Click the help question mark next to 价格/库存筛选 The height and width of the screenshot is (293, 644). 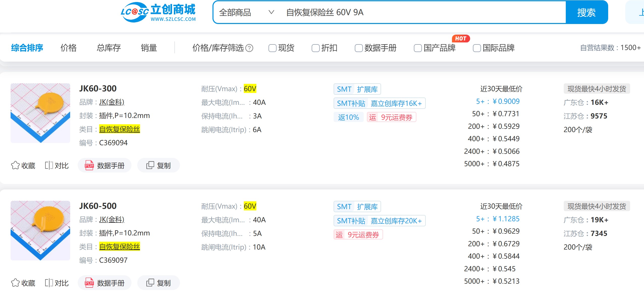pyautogui.click(x=249, y=48)
